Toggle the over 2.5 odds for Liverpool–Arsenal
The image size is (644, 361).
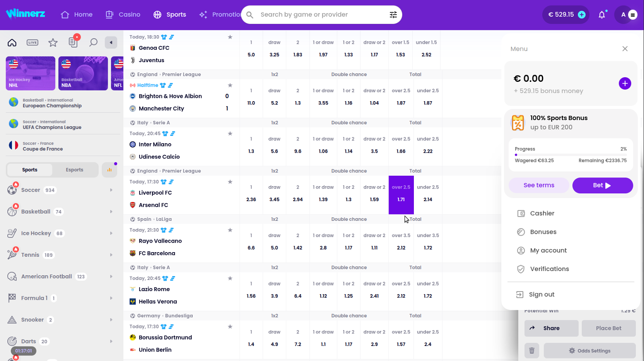401,195
